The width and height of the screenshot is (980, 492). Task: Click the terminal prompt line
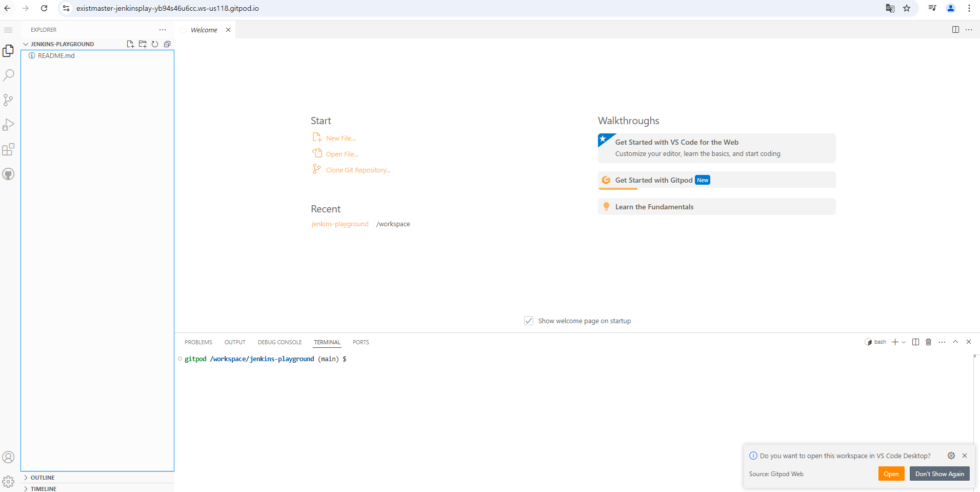click(266, 359)
